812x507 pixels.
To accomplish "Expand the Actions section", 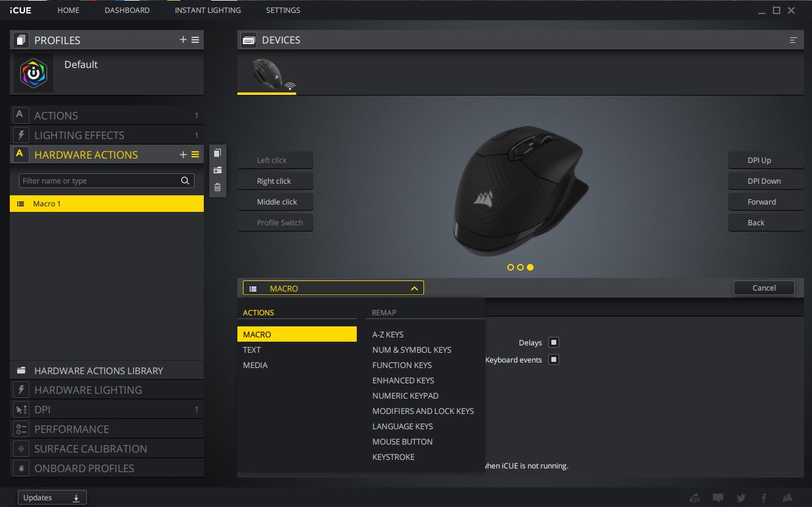I will 106,116.
